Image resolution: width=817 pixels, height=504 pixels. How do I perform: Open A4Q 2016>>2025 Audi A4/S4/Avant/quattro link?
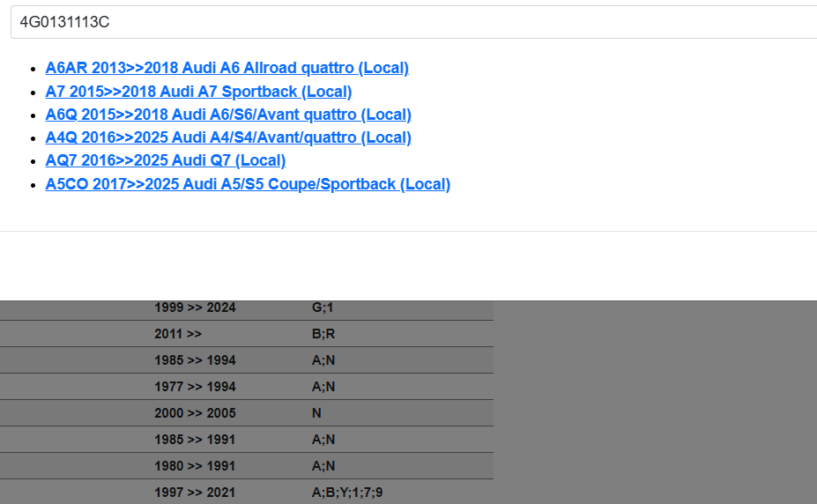click(228, 137)
